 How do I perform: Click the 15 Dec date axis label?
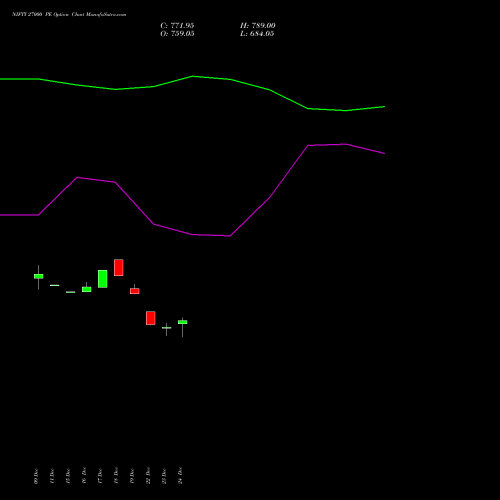coord(68,476)
